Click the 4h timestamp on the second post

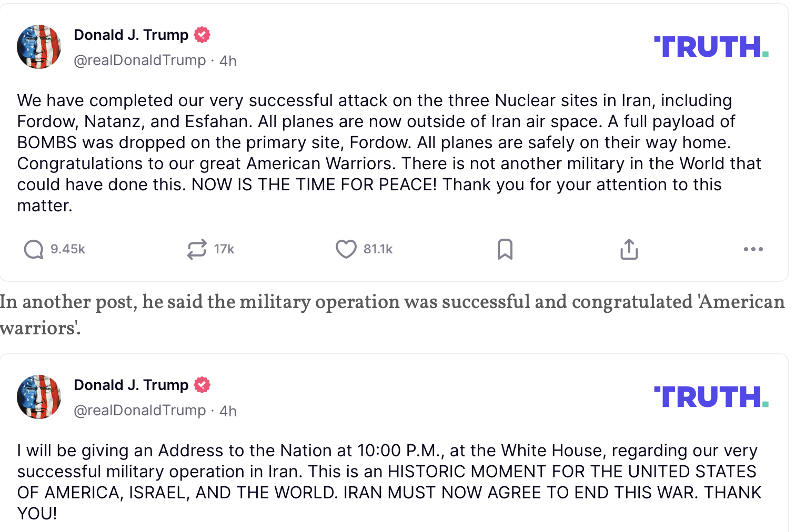[228, 411]
